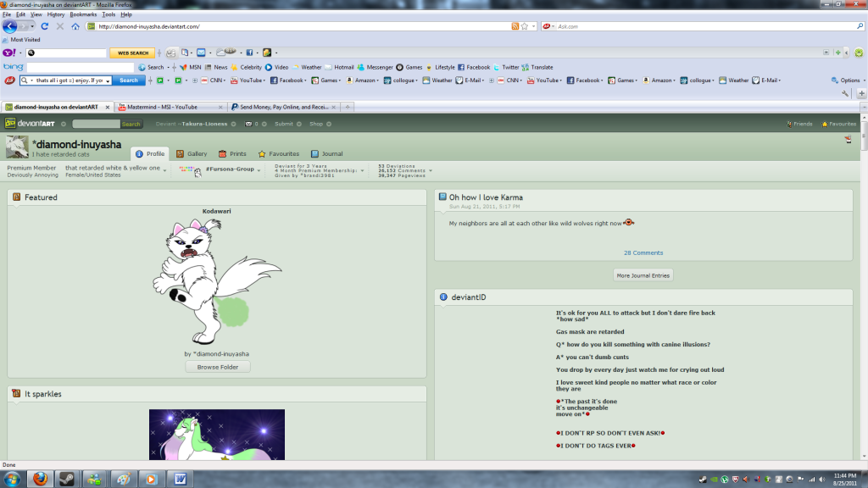The image size is (868, 488).
Task: Expand the deviations statistics dropdown arrow
Action: point(431,171)
